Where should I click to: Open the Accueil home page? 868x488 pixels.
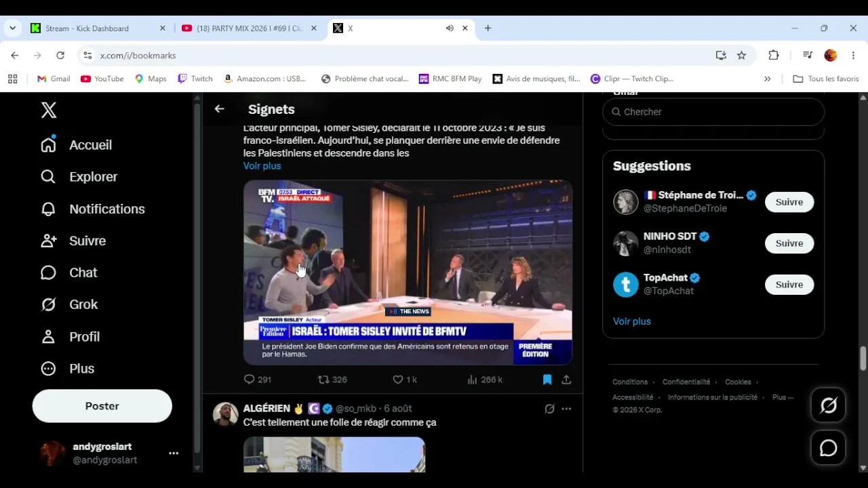coord(76,145)
